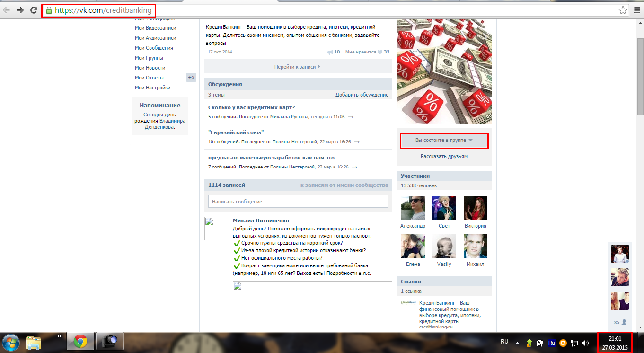The height and width of the screenshot is (353, 644).
Task: Click 'Добавить обсуждение' link
Action: (x=362, y=95)
